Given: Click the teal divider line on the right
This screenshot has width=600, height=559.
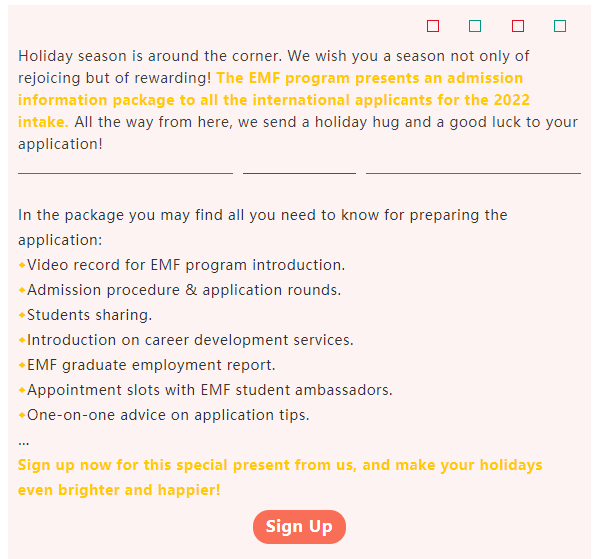Looking at the screenshot, I should click(x=473, y=173).
